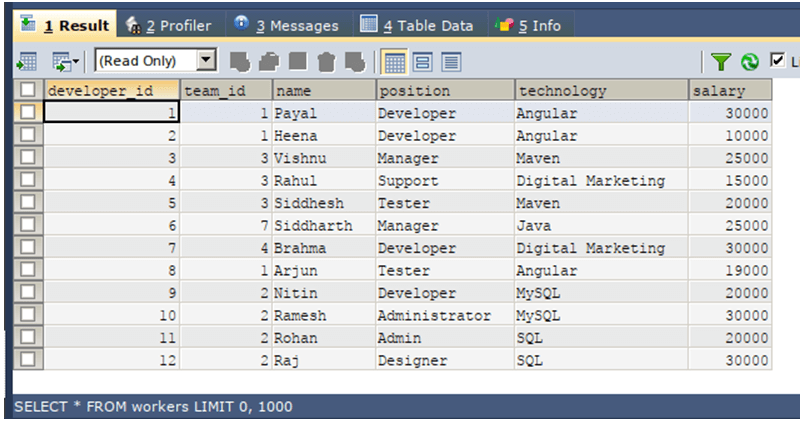The image size is (807, 421).
Task: Check the row checkbox for Siddhesh
Action: point(28,202)
